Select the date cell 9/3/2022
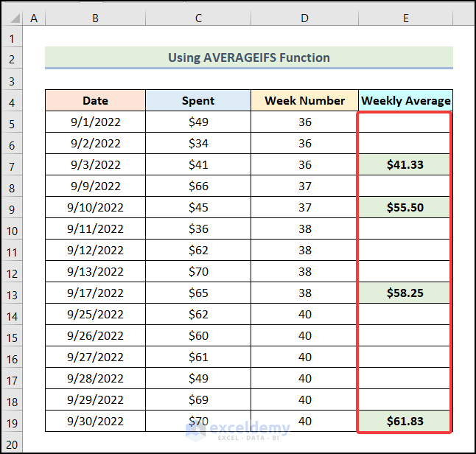This screenshot has width=476, height=454. pyautogui.click(x=95, y=164)
